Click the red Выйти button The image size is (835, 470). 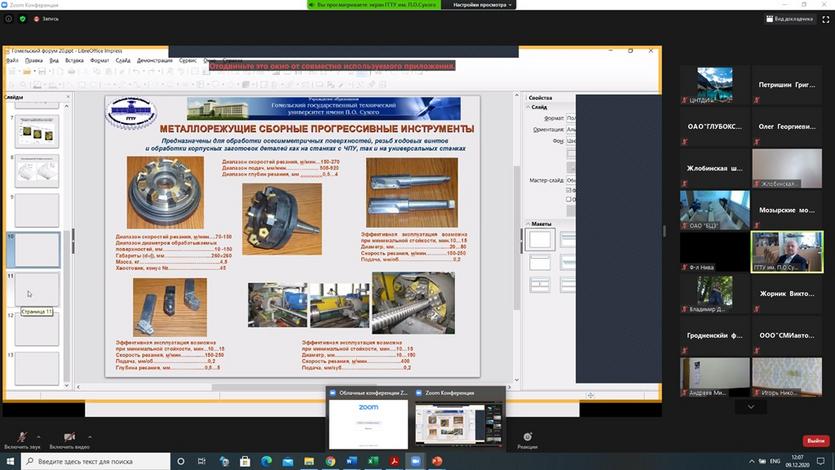815,441
